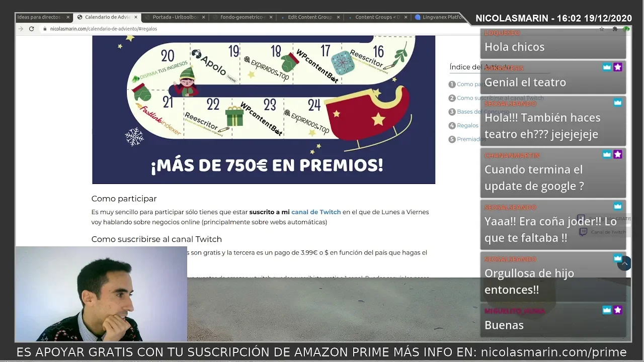The height and width of the screenshot is (362, 644).
Task: Close the 'Portada - Urltoolbox' tab
Action: [x=204, y=17]
